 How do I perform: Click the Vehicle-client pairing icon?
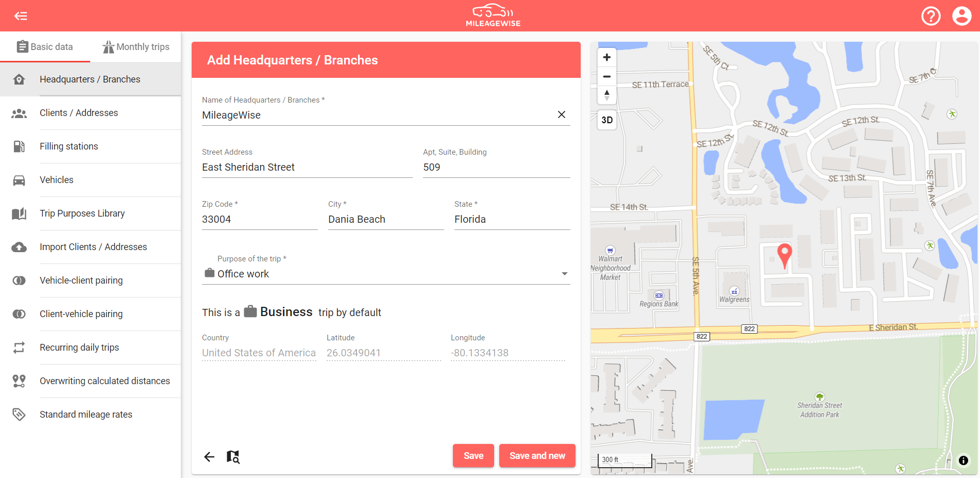[x=19, y=281]
